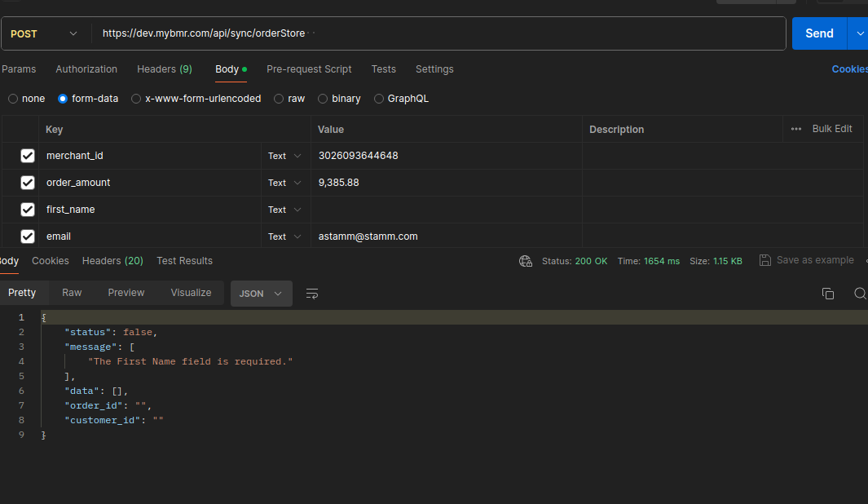Click the save as example icon

764,260
